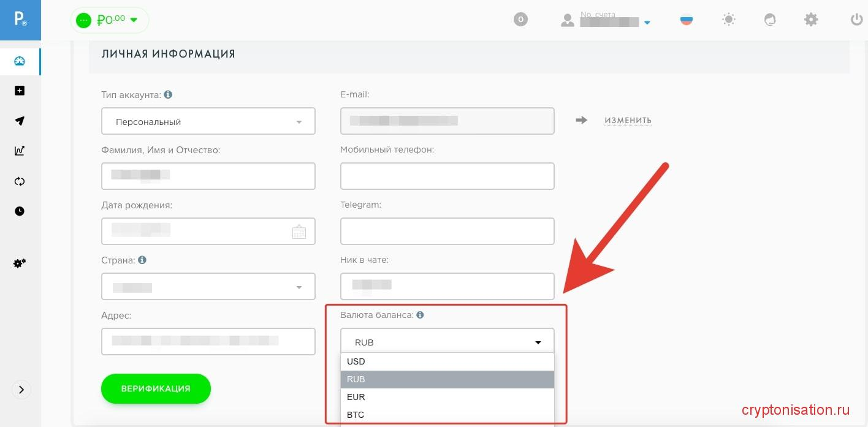Open the country dropdown
Viewport: 868px width, 427px height.
tap(208, 287)
